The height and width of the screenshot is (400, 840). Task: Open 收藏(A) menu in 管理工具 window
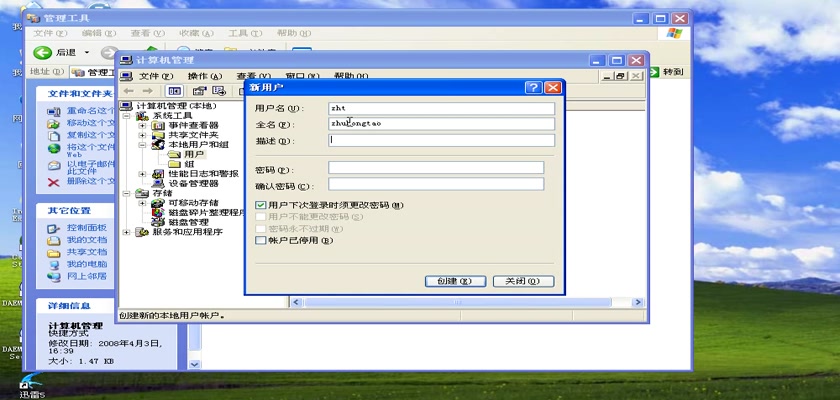coord(196,33)
